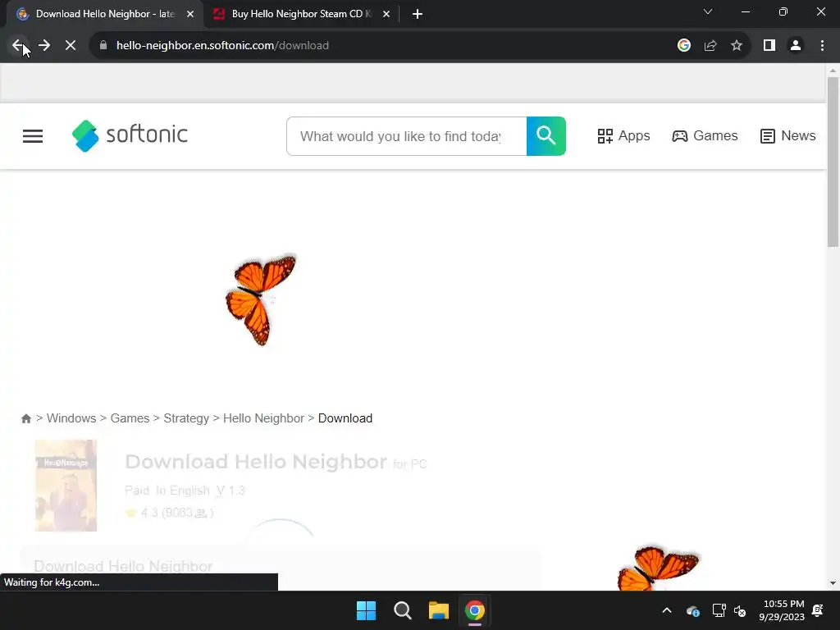The height and width of the screenshot is (630, 840).
Task: Share this page using the share icon
Action: [x=710, y=46]
